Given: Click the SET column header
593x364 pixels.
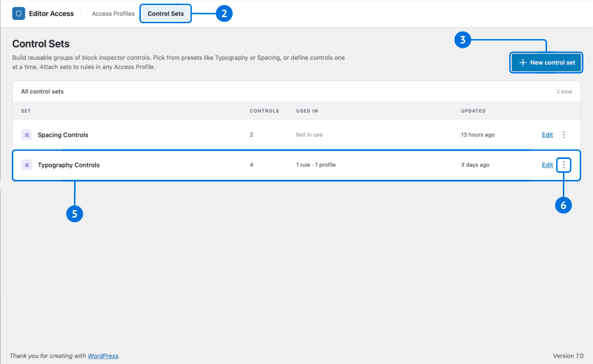Looking at the screenshot, I should click(26, 111).
